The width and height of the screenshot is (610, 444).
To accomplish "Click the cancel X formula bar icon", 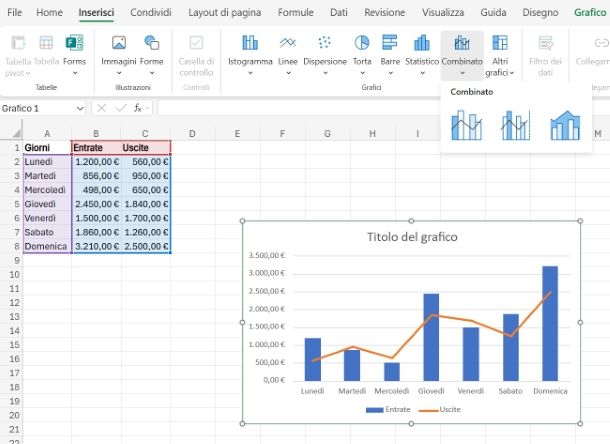I will [101, 108].
